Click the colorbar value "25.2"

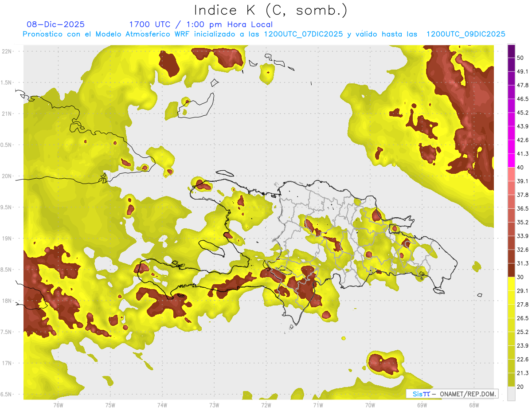click(523, 332)
